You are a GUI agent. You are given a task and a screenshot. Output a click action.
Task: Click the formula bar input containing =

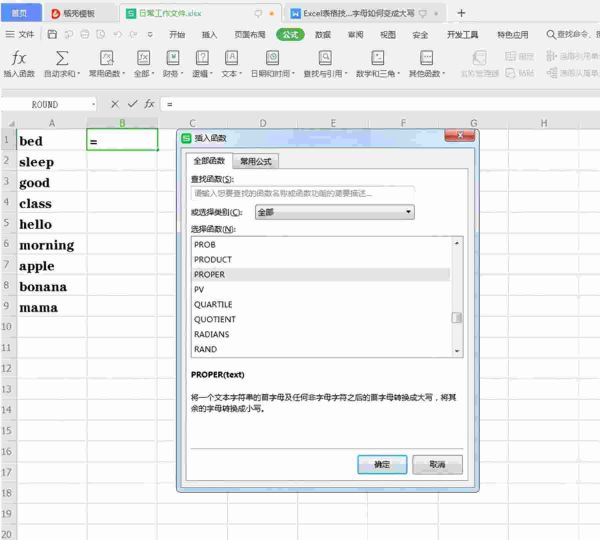point(379,104)
